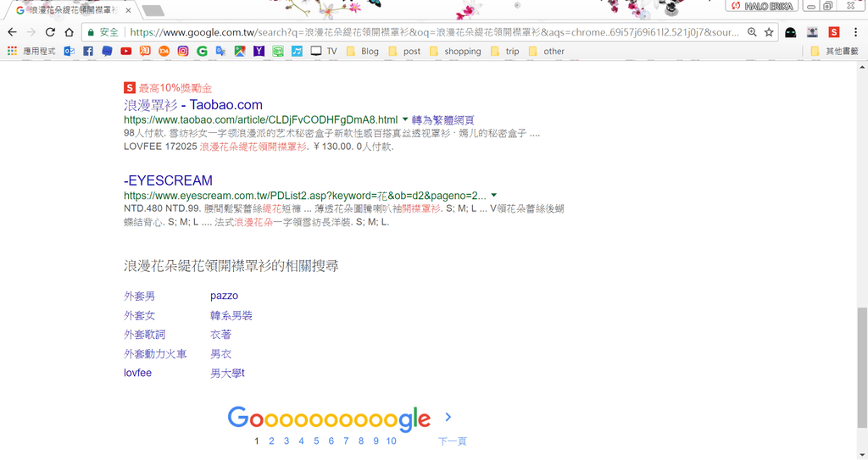868x460 pixels.
Task: Open the Instagram bookmark
Action: pyautogui.click(x=183, y=51)
